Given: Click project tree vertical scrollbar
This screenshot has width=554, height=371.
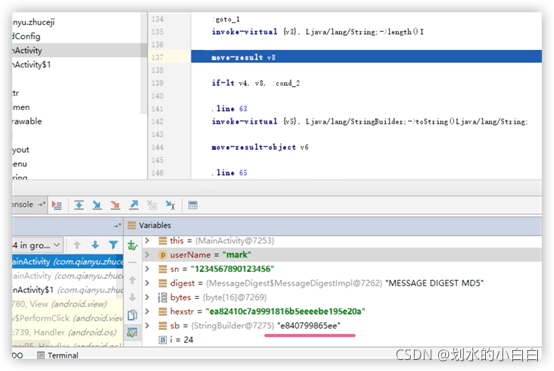Looking at the screenshot, I should 143,64.
